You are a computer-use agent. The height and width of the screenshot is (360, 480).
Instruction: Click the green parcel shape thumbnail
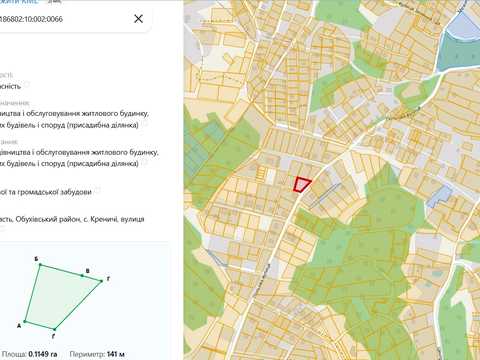click(x=63, y=297)
